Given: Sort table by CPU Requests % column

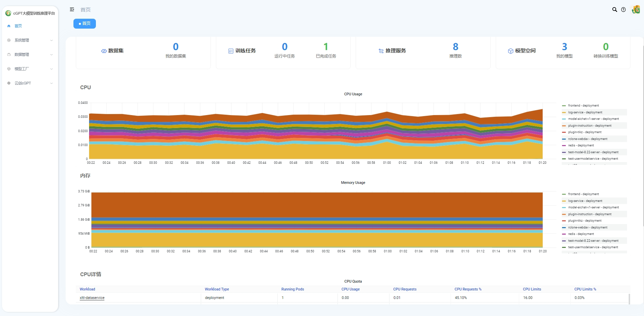Looking at the screenshot, I should point(468,289).
